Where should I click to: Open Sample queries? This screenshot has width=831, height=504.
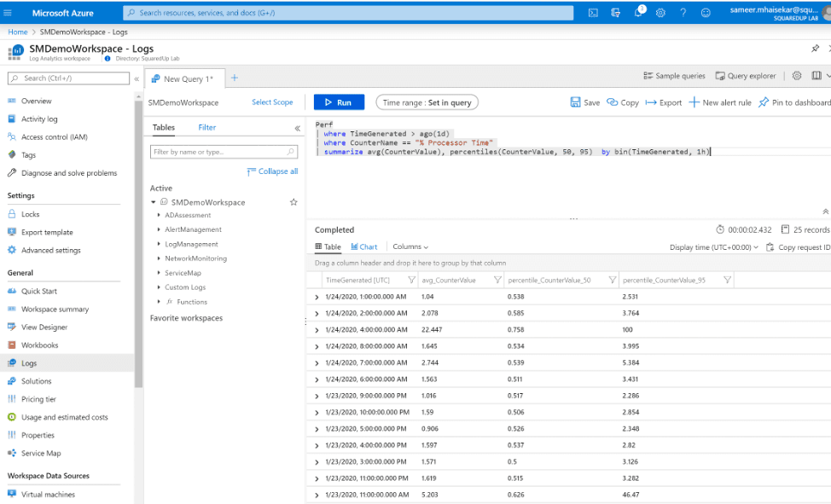coord(674,76)
